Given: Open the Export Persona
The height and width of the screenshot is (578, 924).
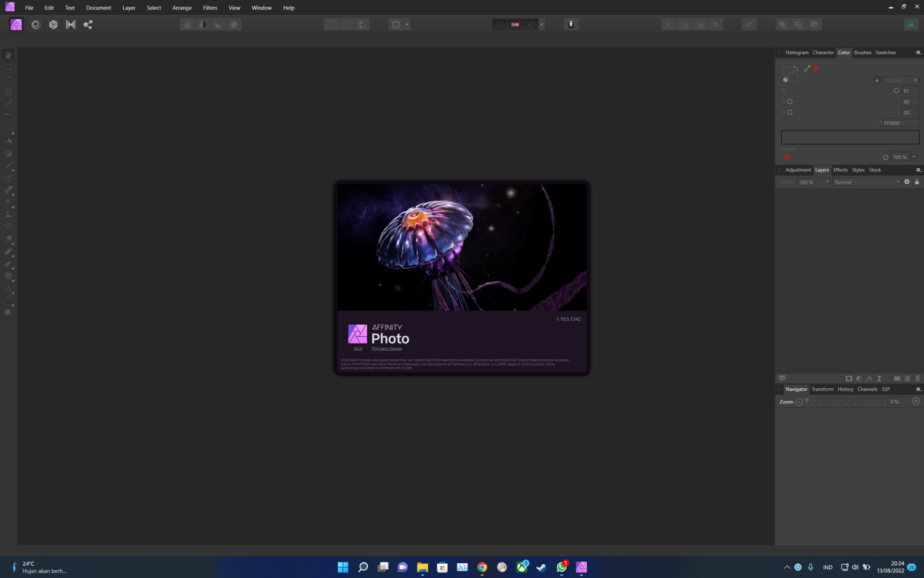Looking at the screenshot, I should [88, 25].
